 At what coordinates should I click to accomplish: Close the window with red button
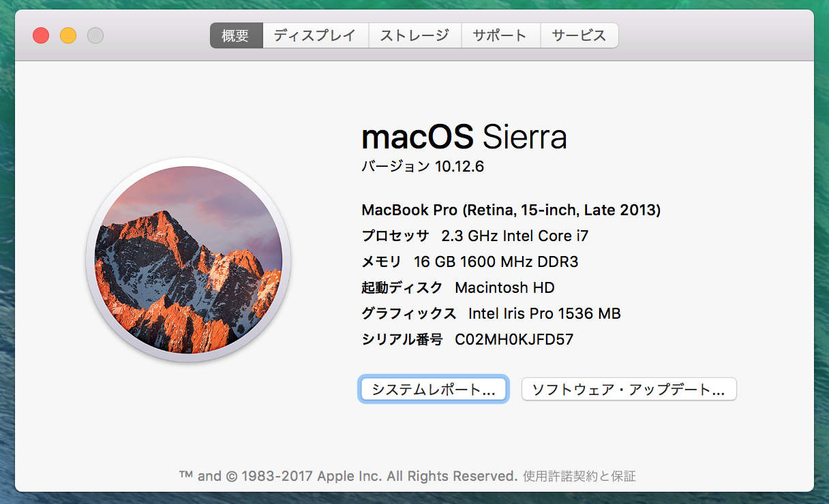pyautogui.click(x=41, y=35)
